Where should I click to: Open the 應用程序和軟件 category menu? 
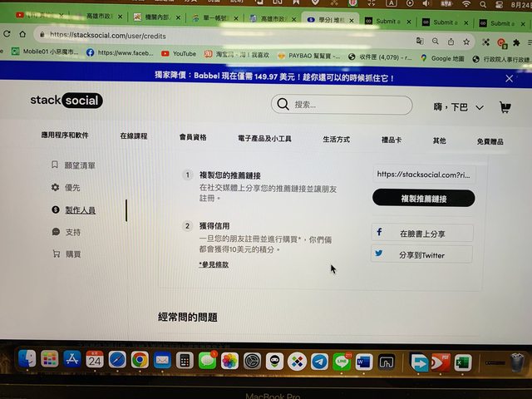65,136
